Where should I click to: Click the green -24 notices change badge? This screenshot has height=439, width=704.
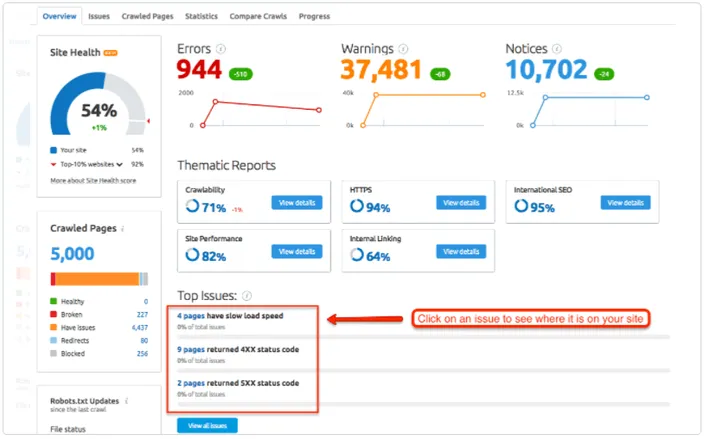(604, 74)
